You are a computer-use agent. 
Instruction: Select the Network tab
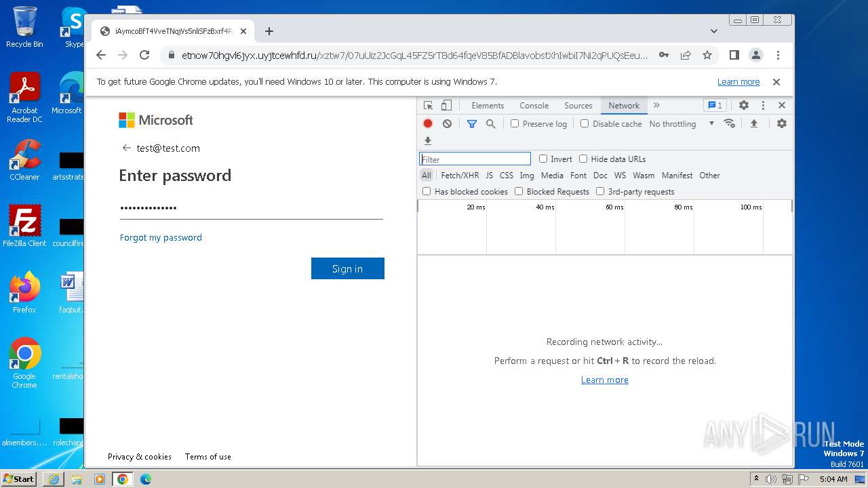click(x=624, y=106)
